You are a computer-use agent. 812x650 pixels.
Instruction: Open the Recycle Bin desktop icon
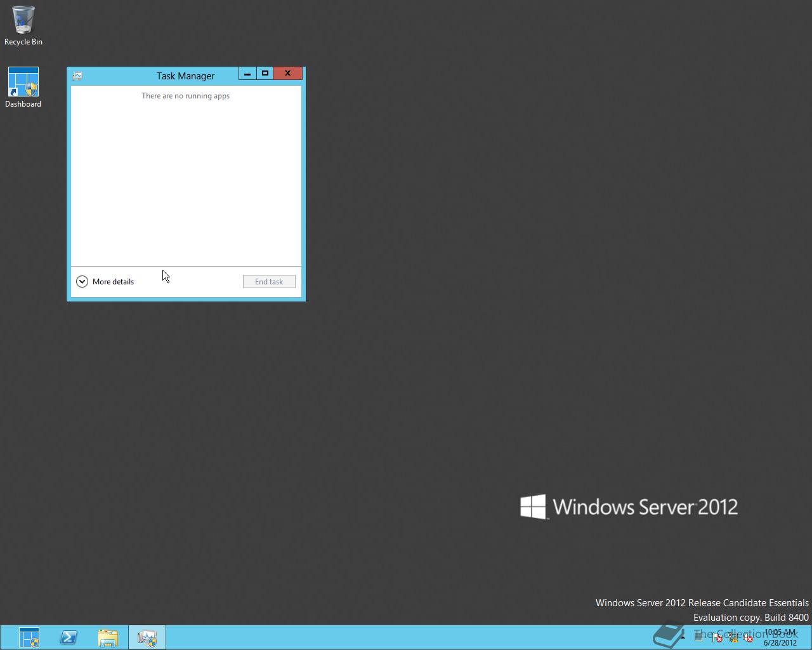[23, 26]
